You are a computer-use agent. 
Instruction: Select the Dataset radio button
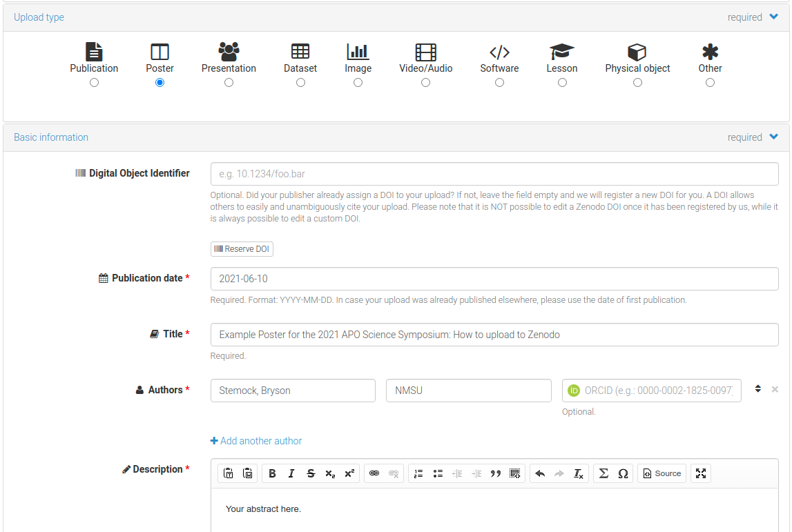tap(300, 83)
